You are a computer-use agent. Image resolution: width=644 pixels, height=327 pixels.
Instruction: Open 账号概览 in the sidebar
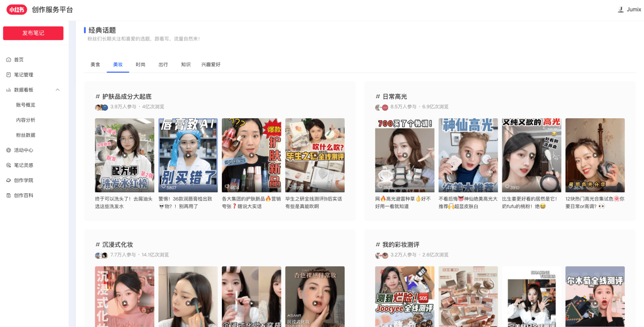26,105
